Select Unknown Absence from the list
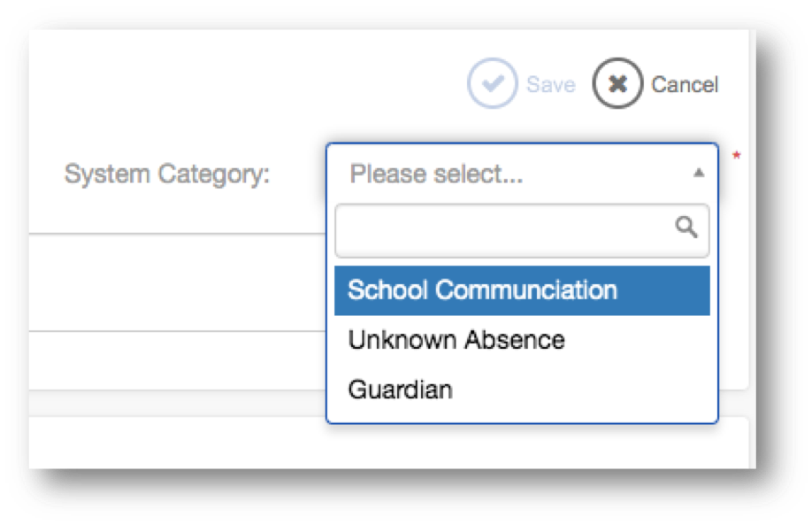The height and width of the screenshot is (525, 812). pos(456,340)
